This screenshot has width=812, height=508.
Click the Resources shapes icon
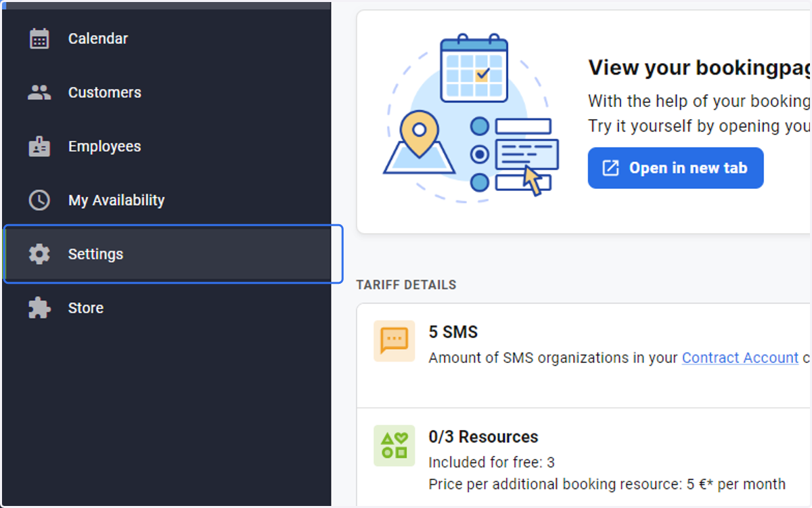pyautogui.click(x=394, y=446)
